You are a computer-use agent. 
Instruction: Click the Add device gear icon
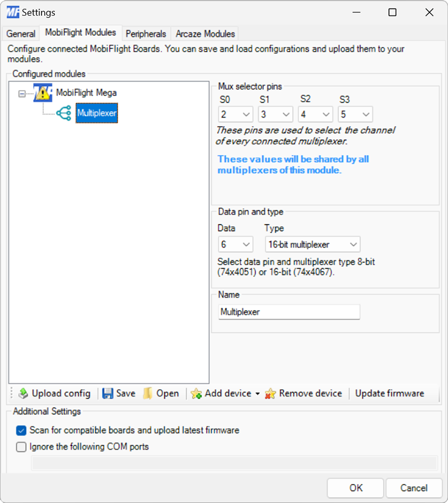coord(197,393)
